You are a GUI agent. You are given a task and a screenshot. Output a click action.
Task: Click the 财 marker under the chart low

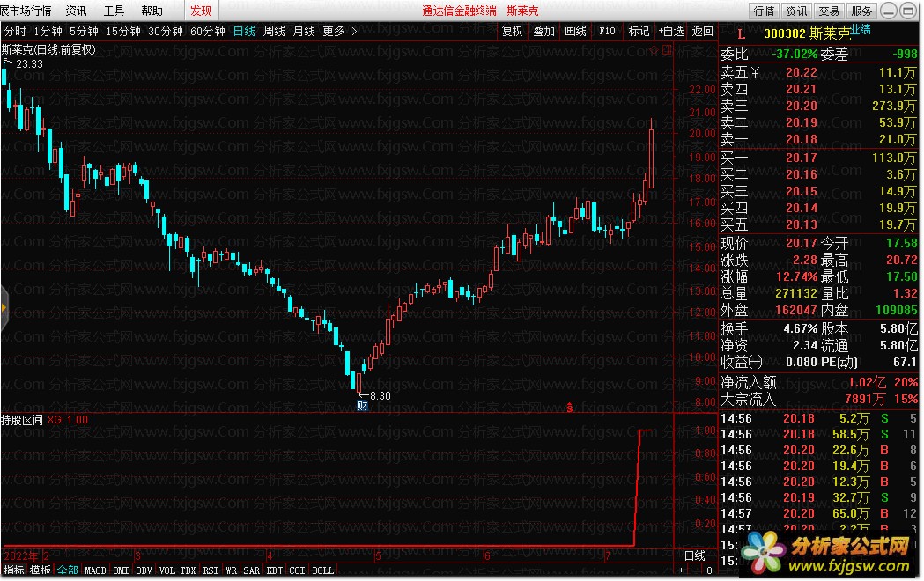362,406
